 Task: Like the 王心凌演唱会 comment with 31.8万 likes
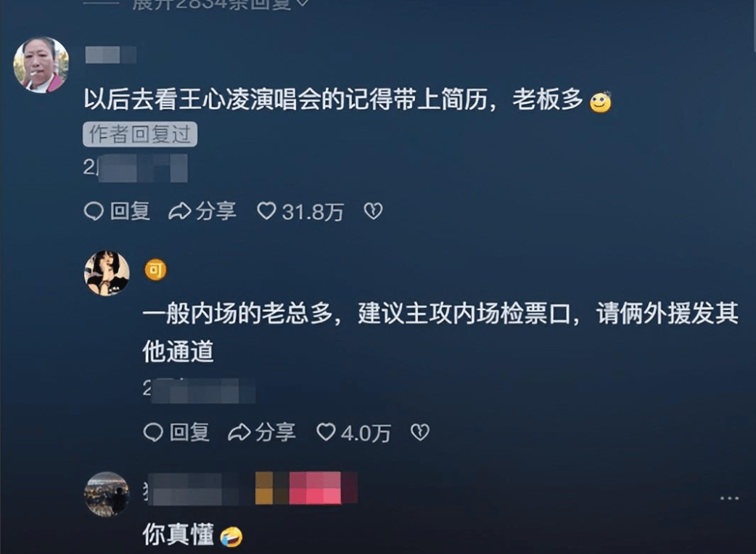coord(300,211)
